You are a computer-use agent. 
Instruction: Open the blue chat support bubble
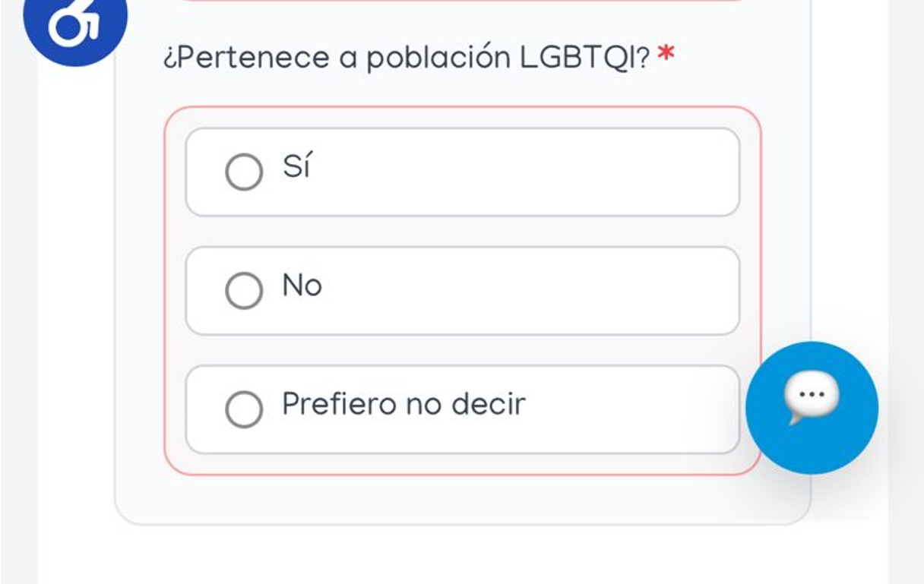812,408
